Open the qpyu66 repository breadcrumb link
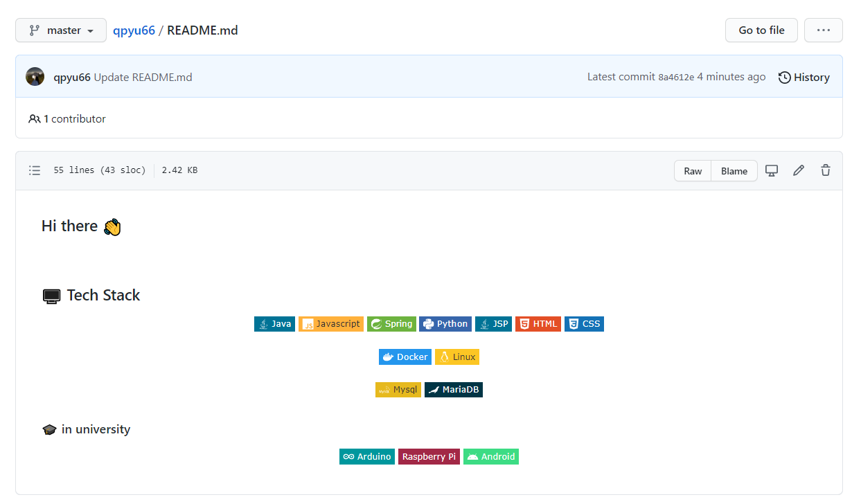The width and height of the screenshot is (852, 504). [134, 30]
